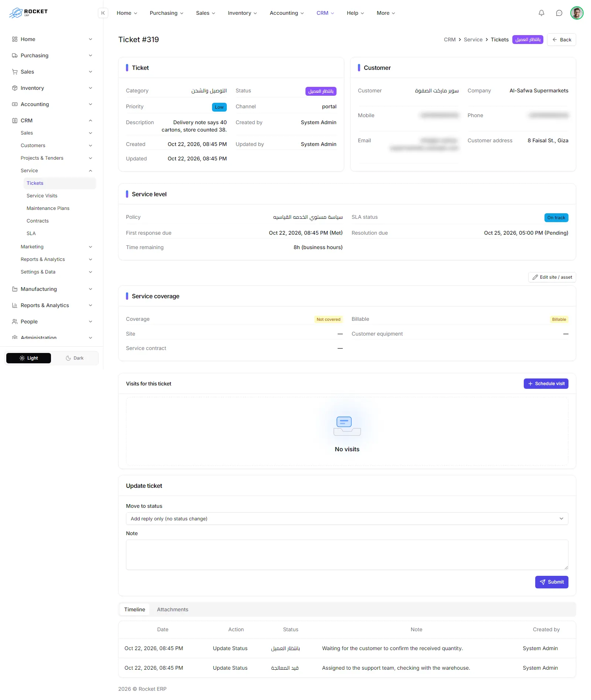The image size is (591, 700).
Task: Open the More top menu
Action: 386,13
